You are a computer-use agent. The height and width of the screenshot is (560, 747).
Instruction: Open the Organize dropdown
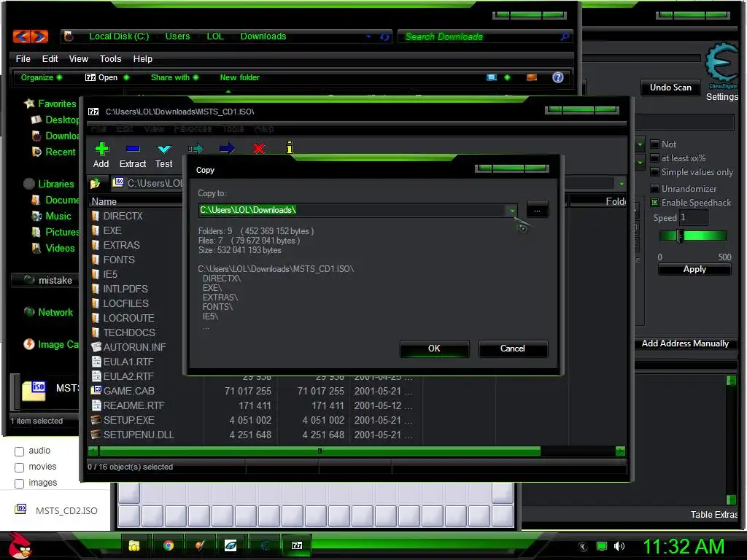[41, 77]
